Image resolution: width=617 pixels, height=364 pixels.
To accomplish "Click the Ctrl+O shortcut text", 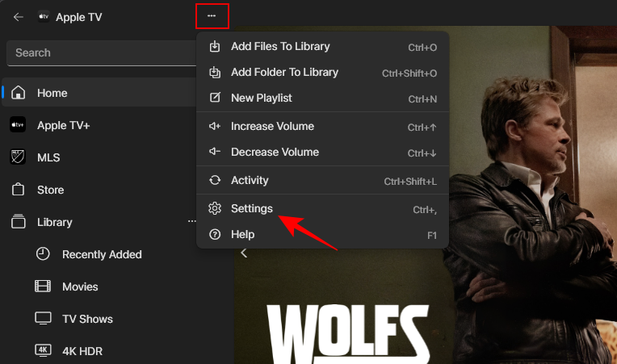I will coord(422,48).
